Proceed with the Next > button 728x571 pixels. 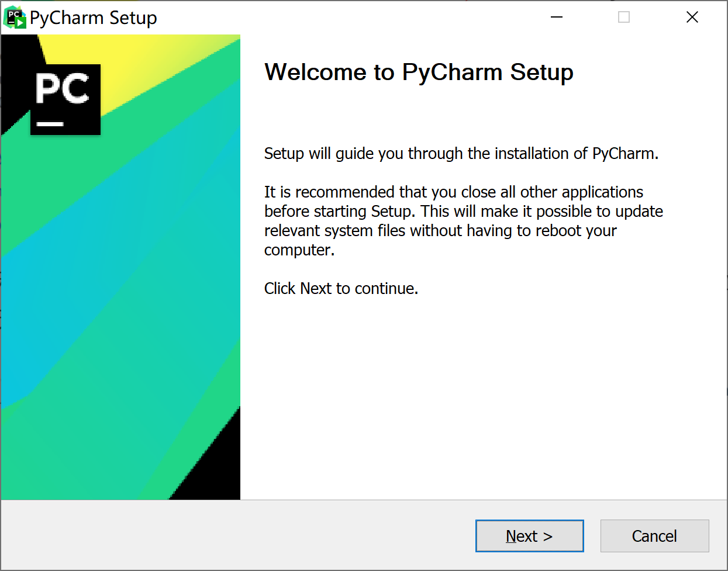coord(530,536)
